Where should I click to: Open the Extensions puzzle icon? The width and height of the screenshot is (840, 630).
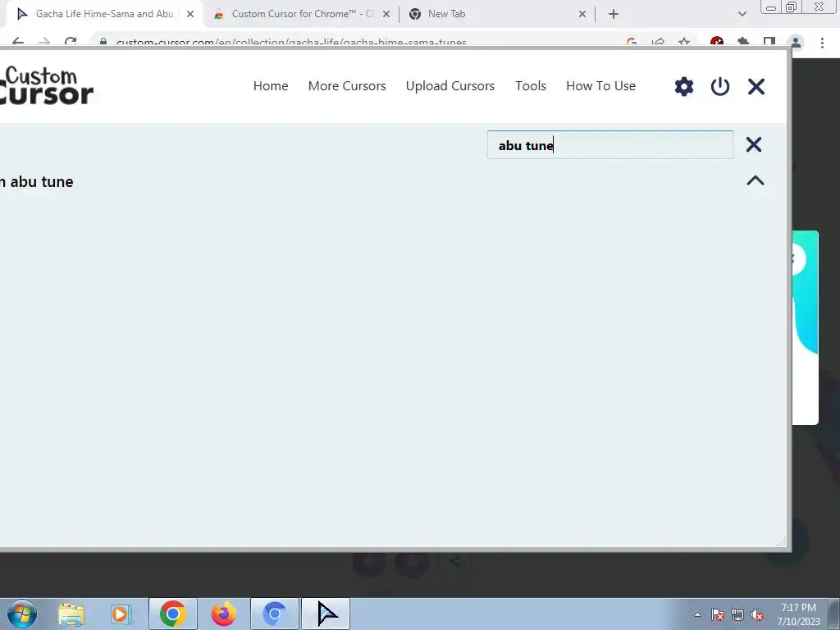743,43
